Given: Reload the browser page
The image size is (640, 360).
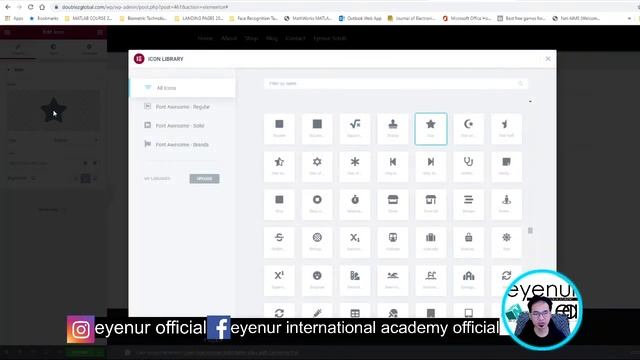Looking at the screenshot, I should [x=31, y=7].
